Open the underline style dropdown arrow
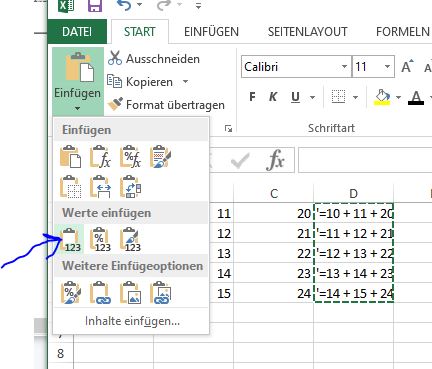Screen dimensions: 432x369 pyautogui.click(x=312, y=97)
